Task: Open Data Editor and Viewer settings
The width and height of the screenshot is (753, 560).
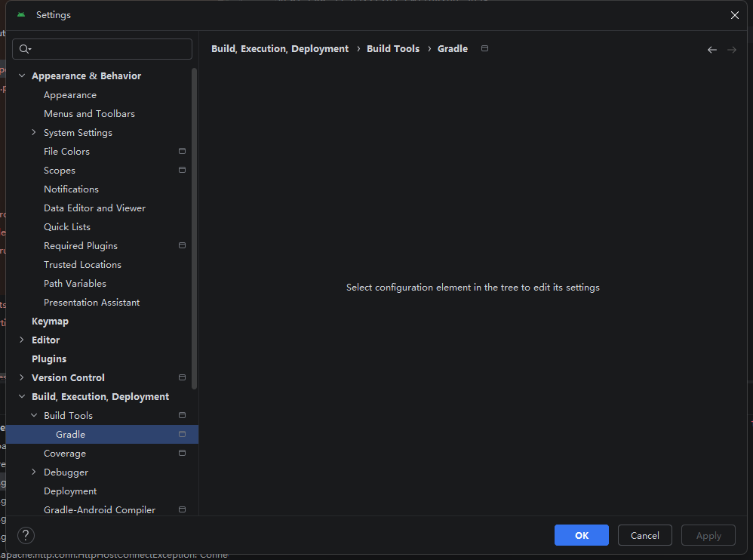Action: coord(94,208)
